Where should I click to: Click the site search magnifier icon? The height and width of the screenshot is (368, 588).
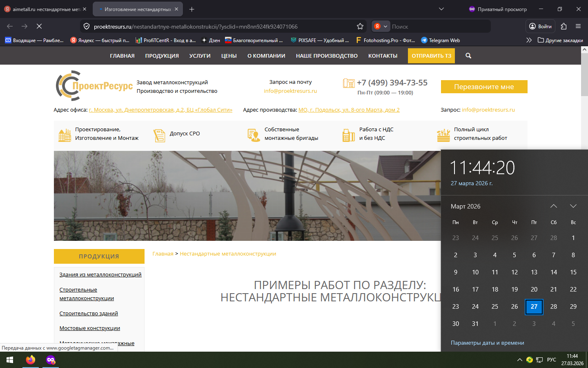[468, 56]
